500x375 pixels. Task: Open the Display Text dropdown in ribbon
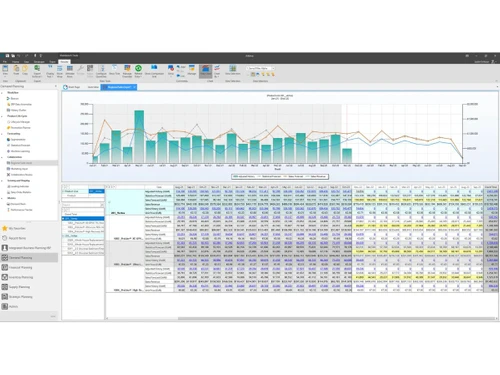pyautogui.click(x=50, y=71)
